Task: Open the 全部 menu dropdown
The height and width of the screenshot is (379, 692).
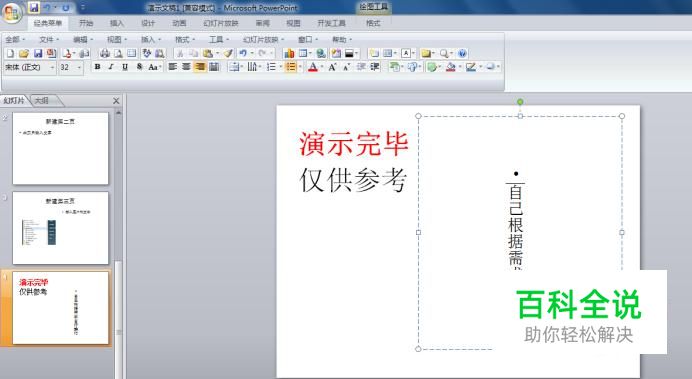Action: 15,40
